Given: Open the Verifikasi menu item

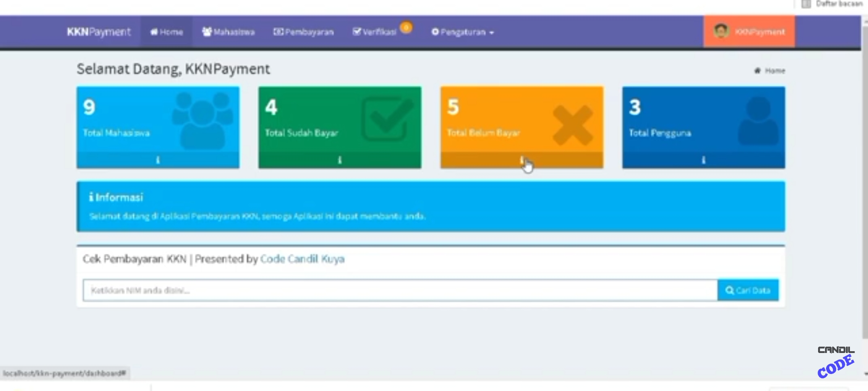Looking at the screenshot, I should [375, 32].
